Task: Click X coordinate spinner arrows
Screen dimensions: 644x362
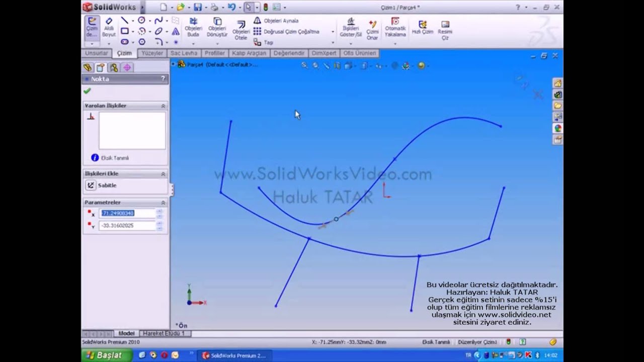Action: pos(159,213)
